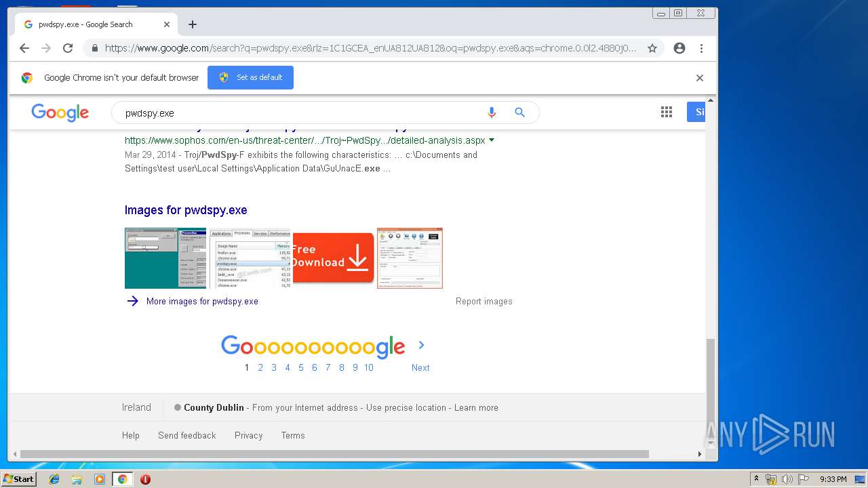
Task: Go to results page 4
Action: (288, 367)
